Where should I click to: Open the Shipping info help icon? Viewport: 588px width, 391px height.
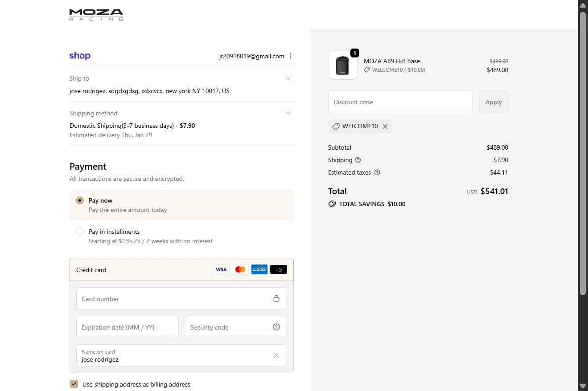[x=358, y=160]
